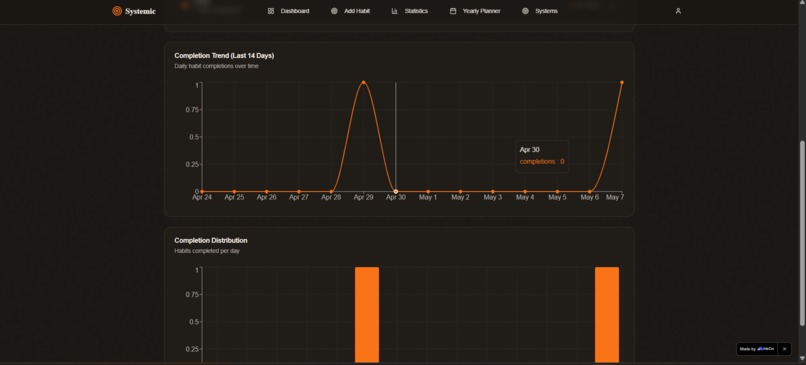Select the Apr 24 data point
This screenshot has height=365, width=806.
[202, 191]
